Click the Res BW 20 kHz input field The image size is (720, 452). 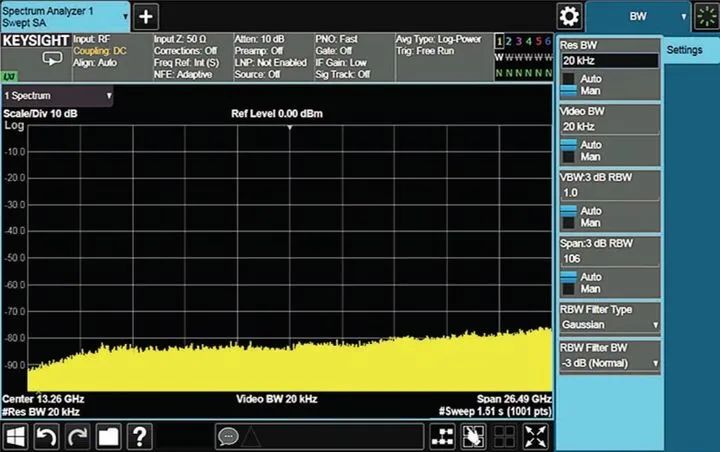point(608,60)
